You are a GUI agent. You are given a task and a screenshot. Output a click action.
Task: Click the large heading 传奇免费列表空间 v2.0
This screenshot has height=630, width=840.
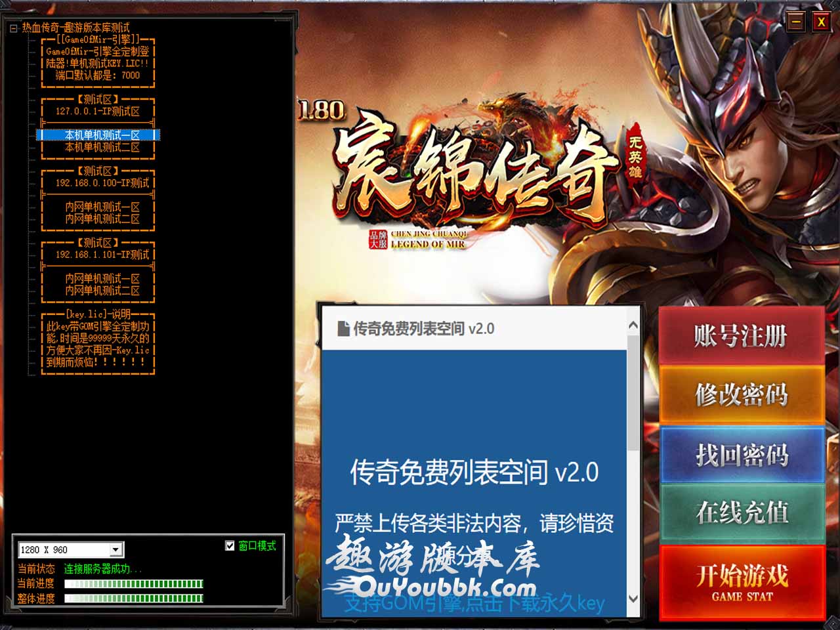coord(474,472)
